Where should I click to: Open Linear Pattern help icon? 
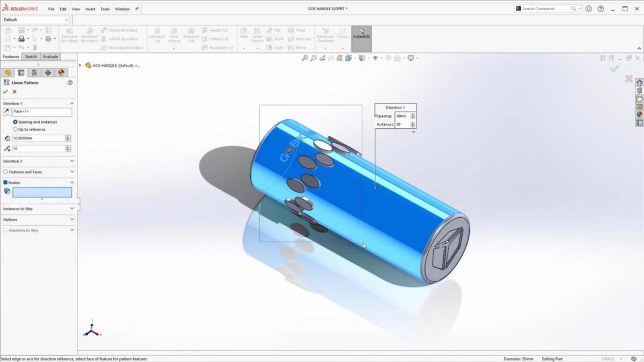pos(70,83)
